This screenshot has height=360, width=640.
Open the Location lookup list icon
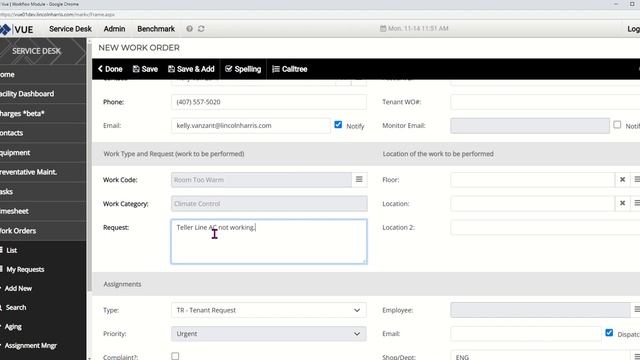pyautogui.click(x=636, y=203)
